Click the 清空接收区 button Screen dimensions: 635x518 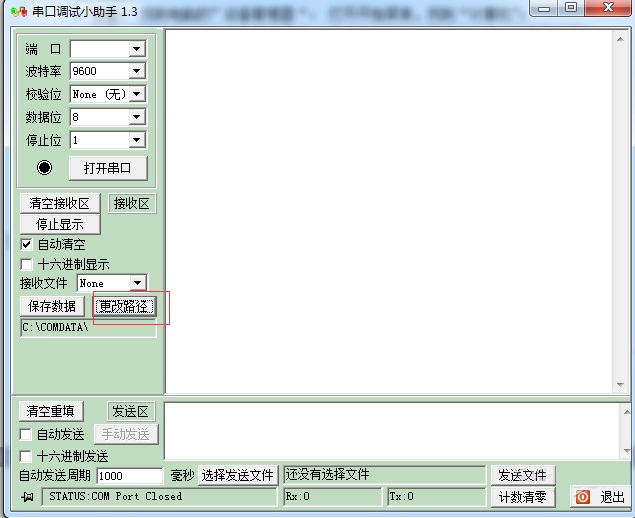click(60, 203)
